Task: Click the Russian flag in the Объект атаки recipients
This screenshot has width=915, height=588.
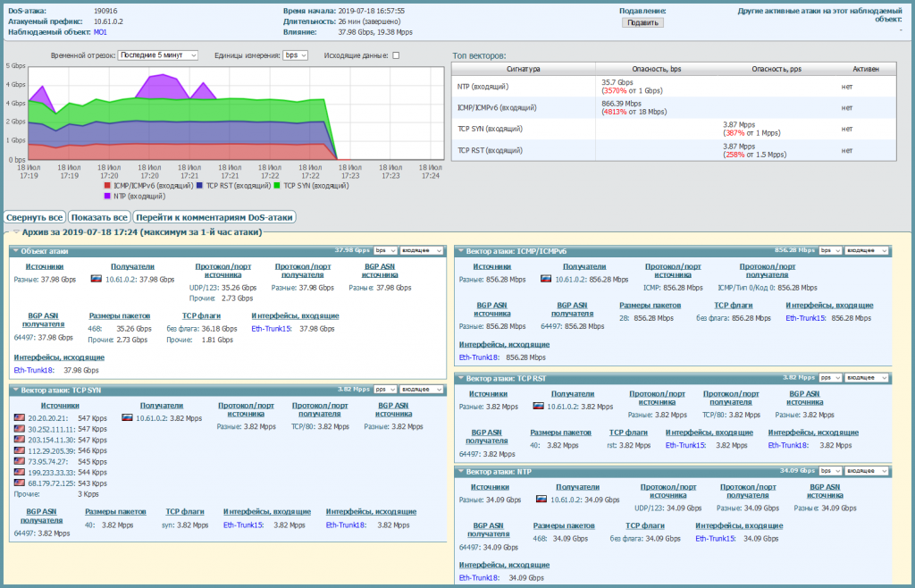Action: [97, 279]
